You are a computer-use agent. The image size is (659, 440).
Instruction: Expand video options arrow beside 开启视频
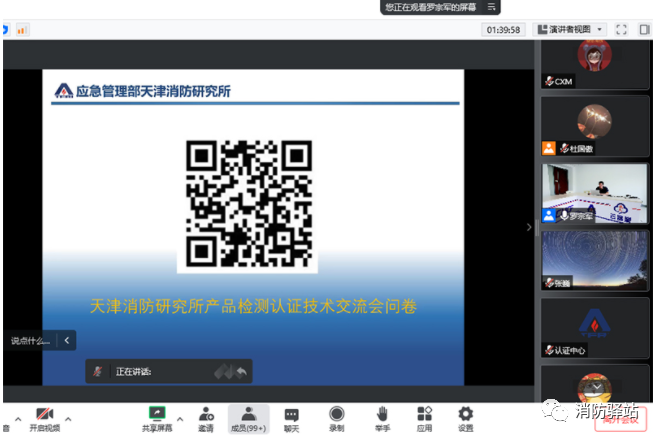(67, 418)
